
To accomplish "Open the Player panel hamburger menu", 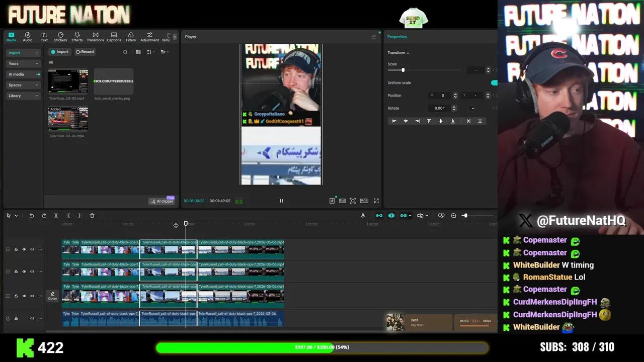I will click(373, 37).
